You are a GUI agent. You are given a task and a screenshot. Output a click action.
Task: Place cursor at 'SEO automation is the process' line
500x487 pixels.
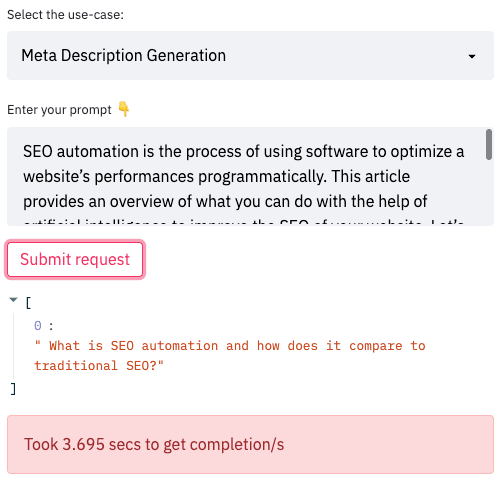[x=243, y=152]
